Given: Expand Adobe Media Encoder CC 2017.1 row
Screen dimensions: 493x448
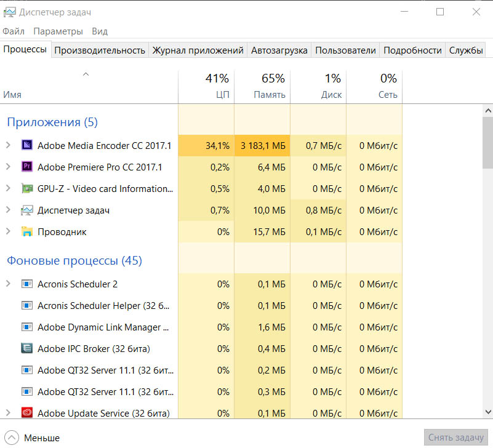Looking at the screenshot, I should coord(8,145).
